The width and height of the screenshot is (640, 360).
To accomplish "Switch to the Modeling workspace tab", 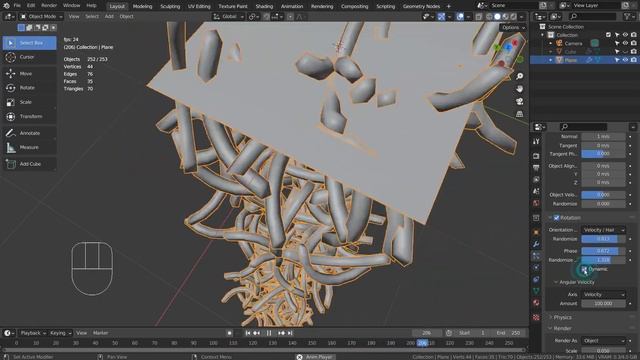I will click(142, 6).
